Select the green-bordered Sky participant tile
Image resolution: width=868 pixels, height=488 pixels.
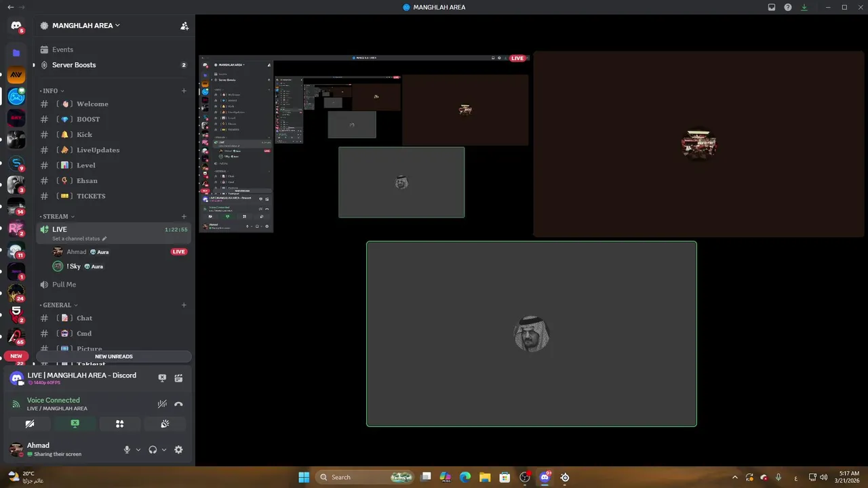click(x=532, y=334)
